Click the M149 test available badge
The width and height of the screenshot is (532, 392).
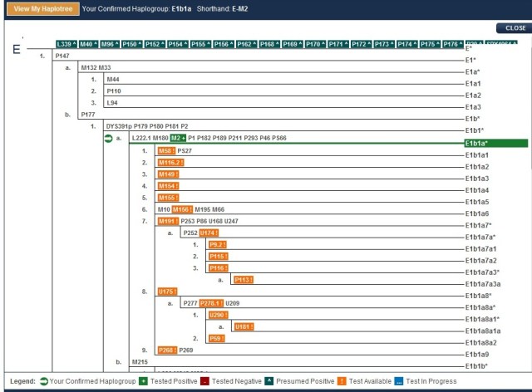(x=168, y=174)
